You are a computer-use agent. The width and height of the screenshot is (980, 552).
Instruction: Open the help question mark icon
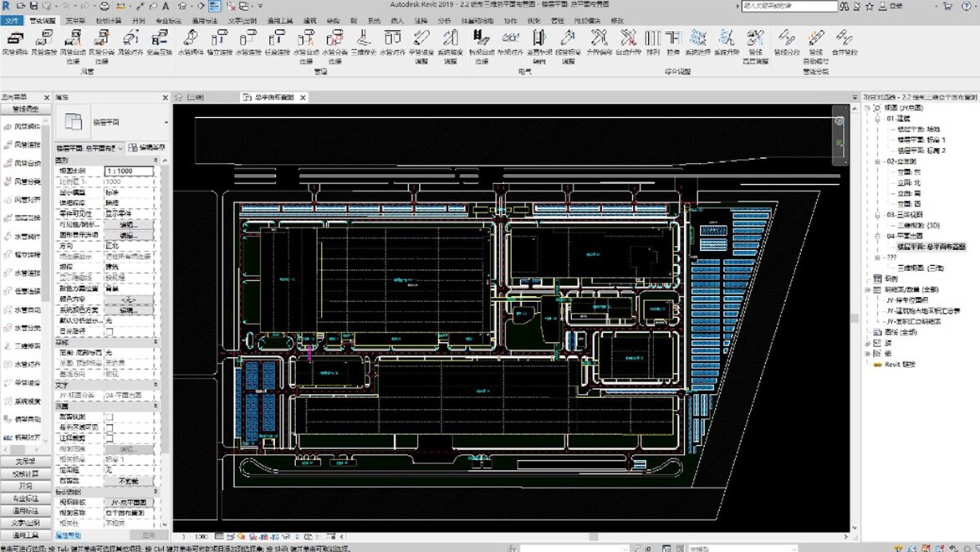(x=967, y=6)
